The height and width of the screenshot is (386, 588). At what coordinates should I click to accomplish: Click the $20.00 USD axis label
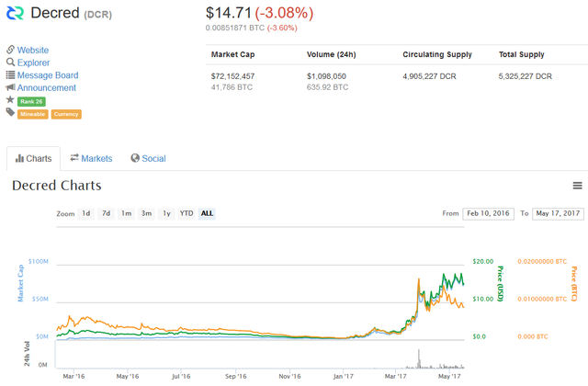pyautogui.click(x=483, y=261)
